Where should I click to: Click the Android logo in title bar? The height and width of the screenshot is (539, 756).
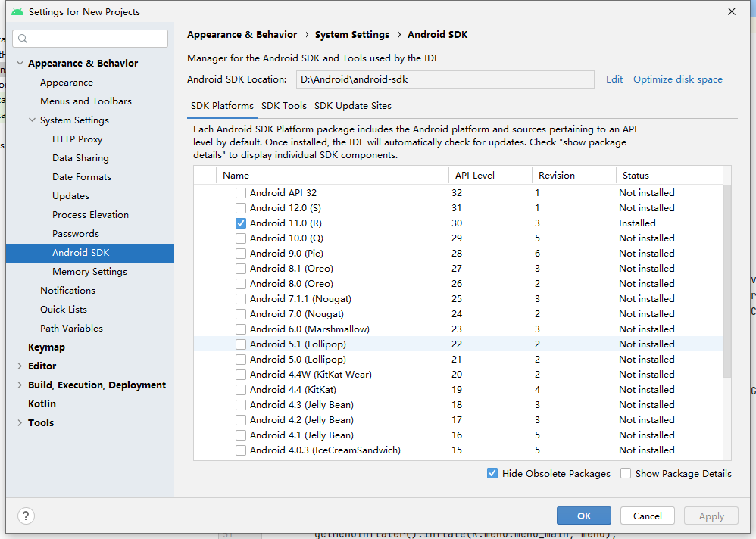coord(17,11)
